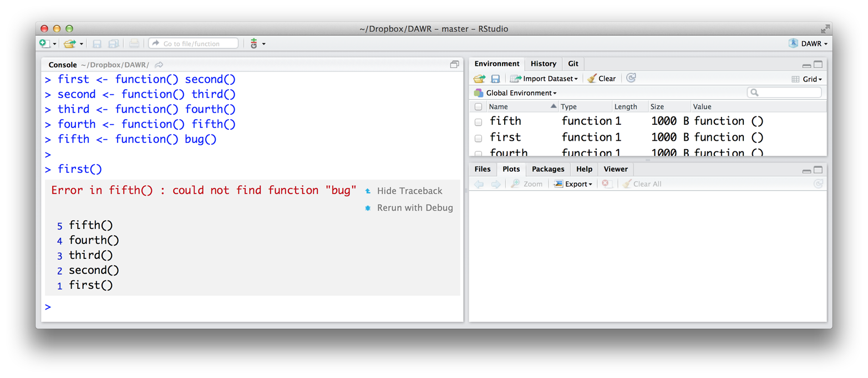Click the Print icon in the toolbar
Image resolution: width=868 pixels, height=378 pixels.
(x=133, y=43)
